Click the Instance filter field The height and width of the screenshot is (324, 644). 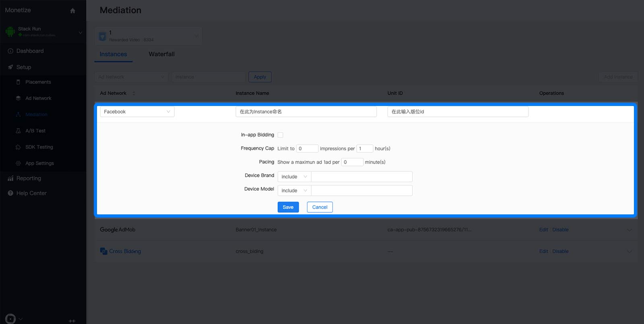point(209,77)
